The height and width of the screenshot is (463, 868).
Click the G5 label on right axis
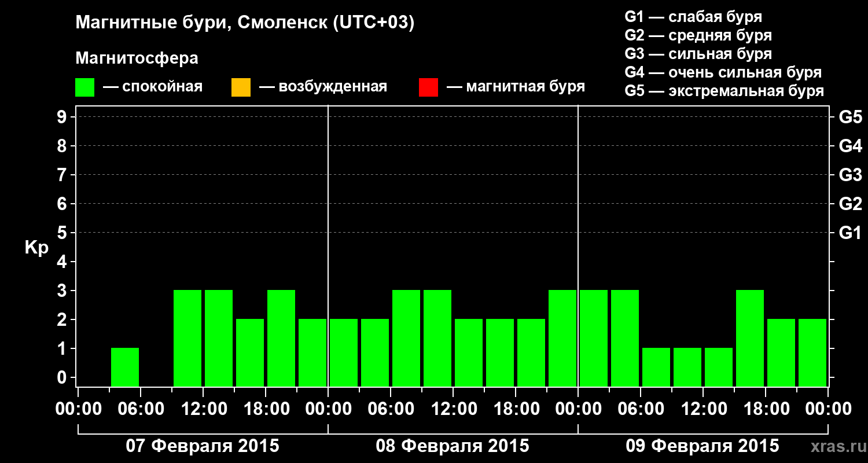tap(851, 117)
